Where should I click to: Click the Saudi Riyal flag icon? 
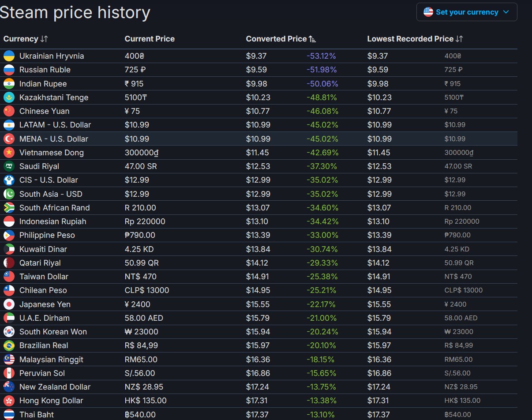click(x=9, y=166)
